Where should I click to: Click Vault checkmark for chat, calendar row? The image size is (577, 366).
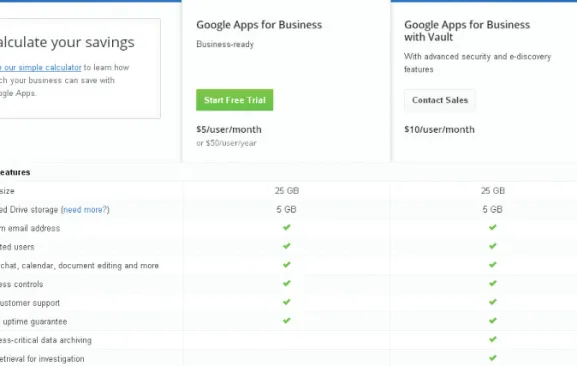pyautogui.click(x=493, y=264)
